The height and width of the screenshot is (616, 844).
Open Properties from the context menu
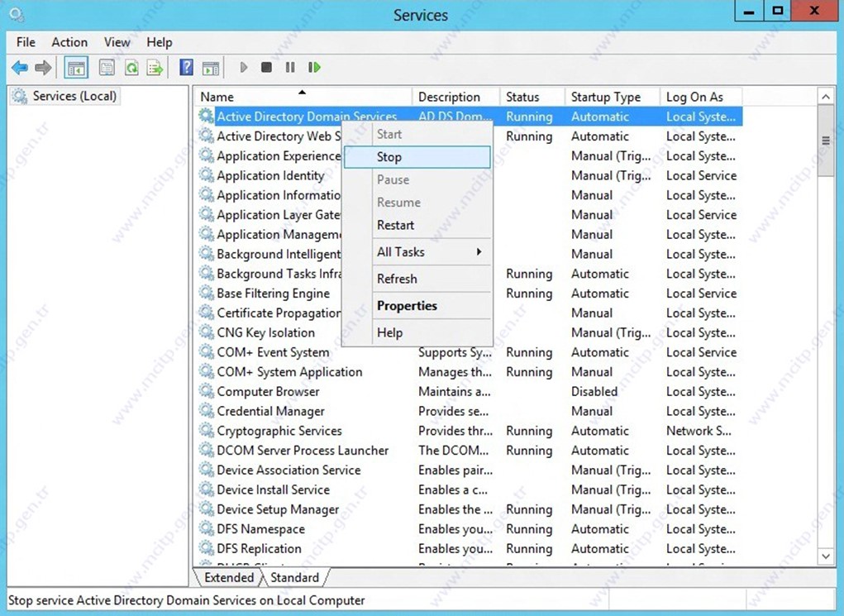[417, 306]
